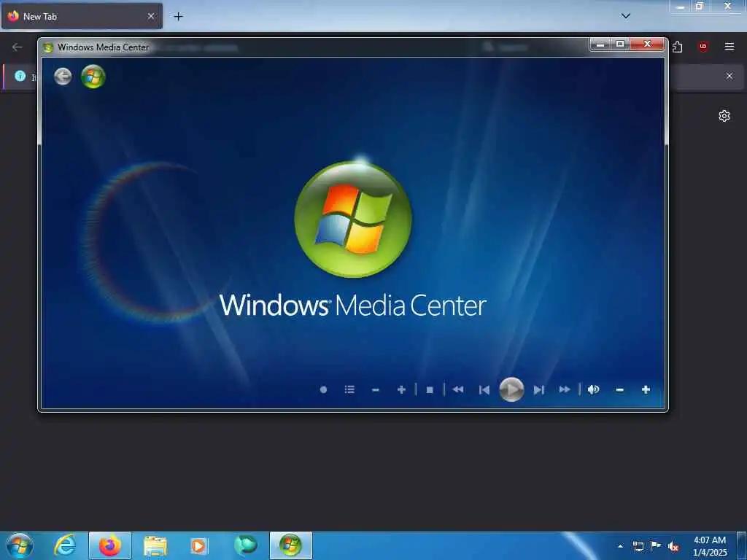Viewport: 747px width, 560px height.
Task: Open the clock showing 4:07 AM
Action: [710, 546]
